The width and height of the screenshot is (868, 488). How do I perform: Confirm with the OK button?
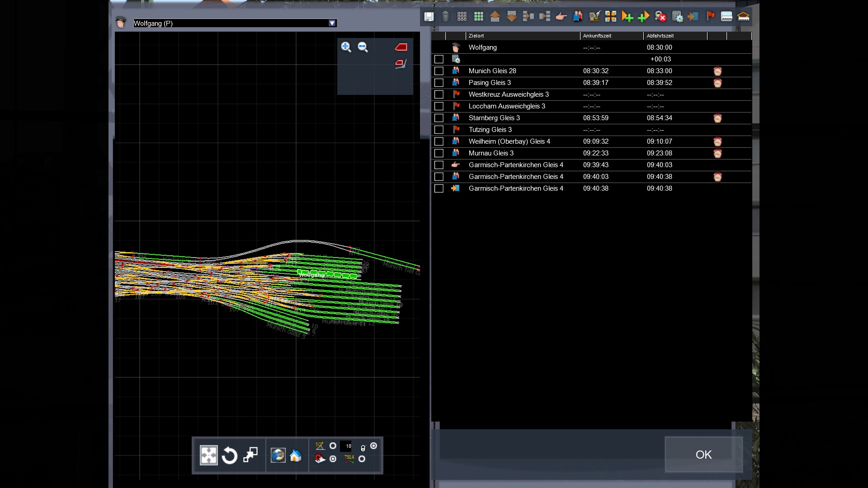click(x=703, y=455)
